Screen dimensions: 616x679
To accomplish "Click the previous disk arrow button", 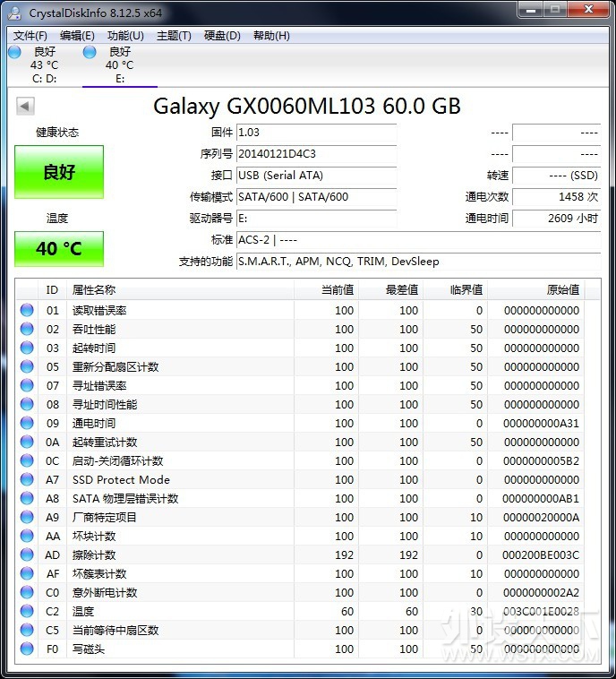I will click(x=25, y=106).
